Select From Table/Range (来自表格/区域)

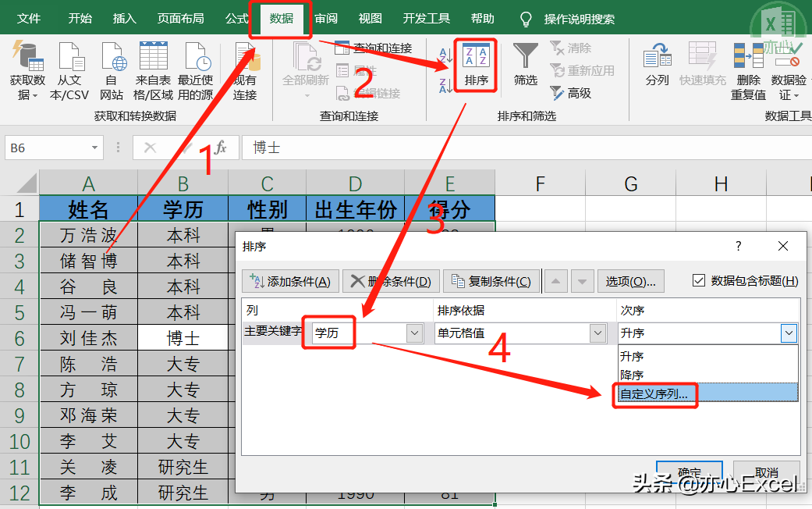154,71
